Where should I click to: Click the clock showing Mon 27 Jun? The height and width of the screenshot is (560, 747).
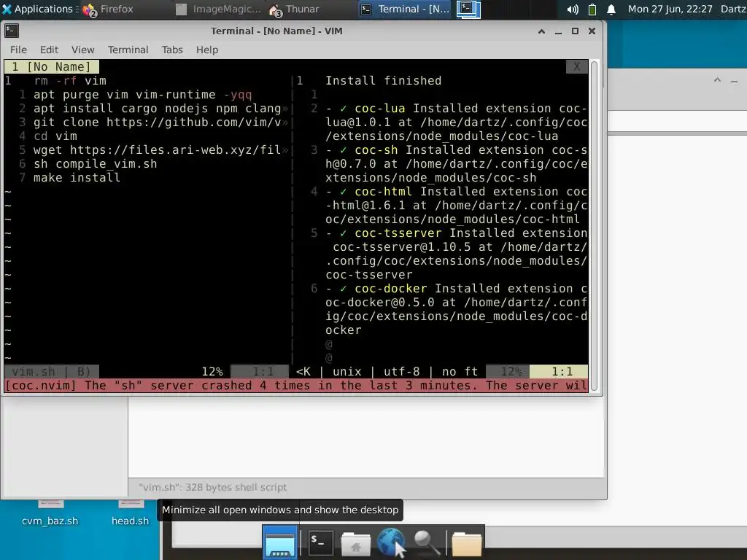tap(670, 9)
